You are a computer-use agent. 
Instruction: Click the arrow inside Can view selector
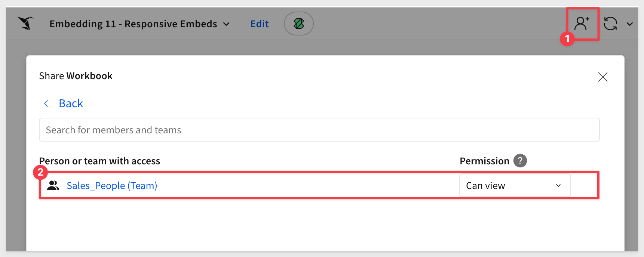click(558, 186)
